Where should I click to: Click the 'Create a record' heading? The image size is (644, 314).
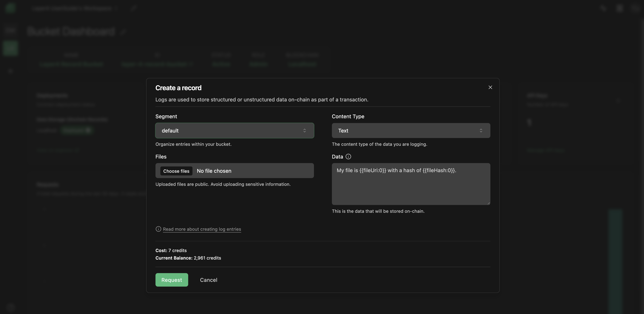coord(178,88)
